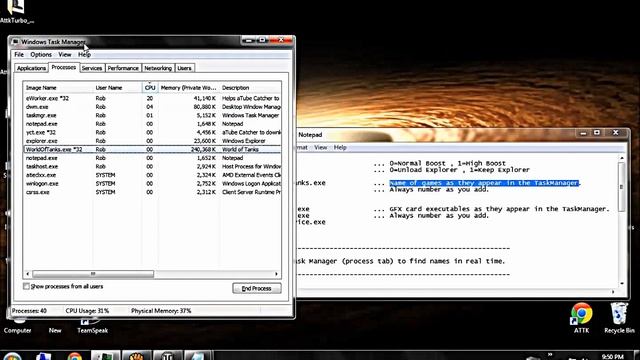Sort processes by Description column
Screen dimensions: 640x360
click(x=250, y=88)
